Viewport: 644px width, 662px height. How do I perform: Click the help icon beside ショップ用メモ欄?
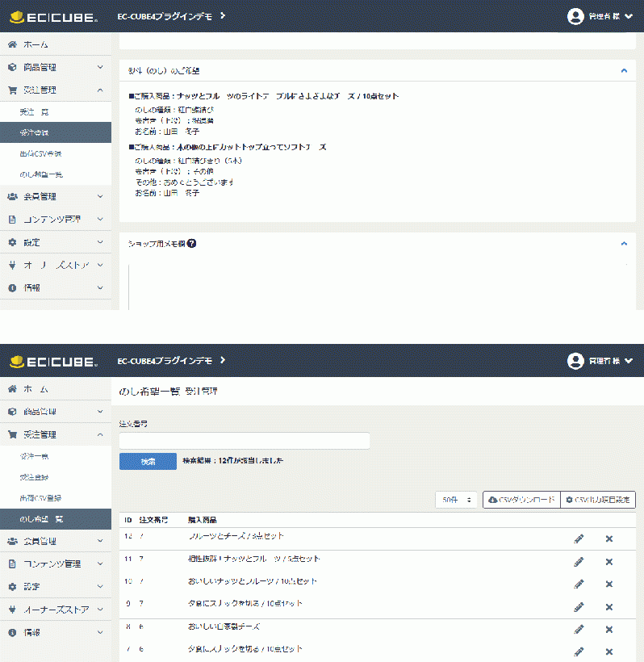(191, 244)
